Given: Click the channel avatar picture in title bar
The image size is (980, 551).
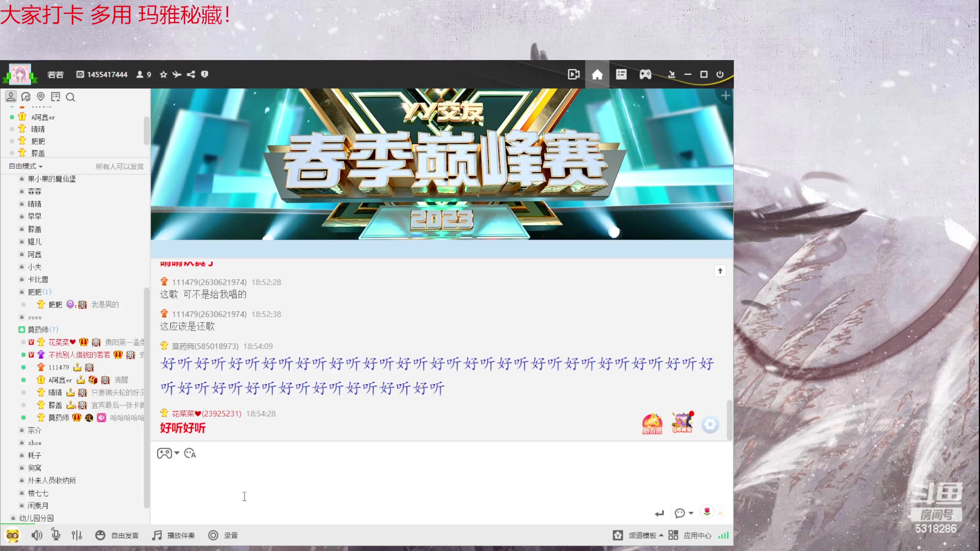Looking at the screenshot, I should pyautogui.click(x=20, y=74).
